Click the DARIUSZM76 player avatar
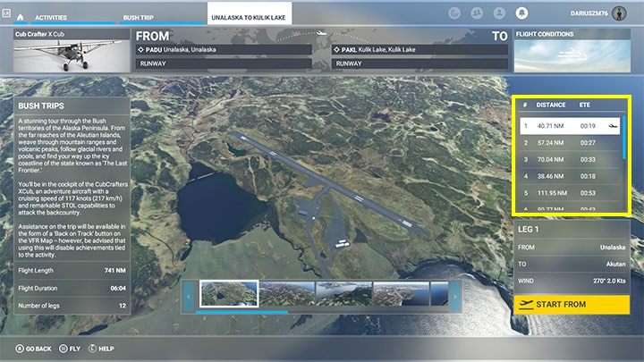 coord(619,13)
